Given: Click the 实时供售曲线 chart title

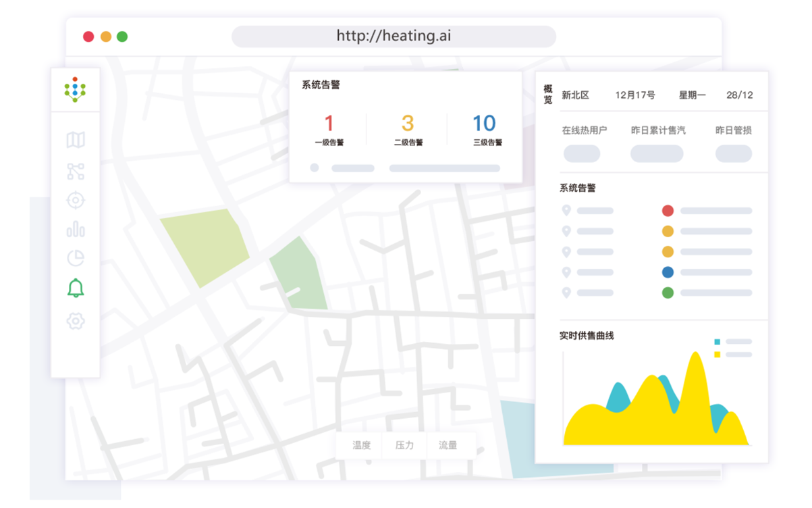Looking at the screenshot, I should (587, 336).
